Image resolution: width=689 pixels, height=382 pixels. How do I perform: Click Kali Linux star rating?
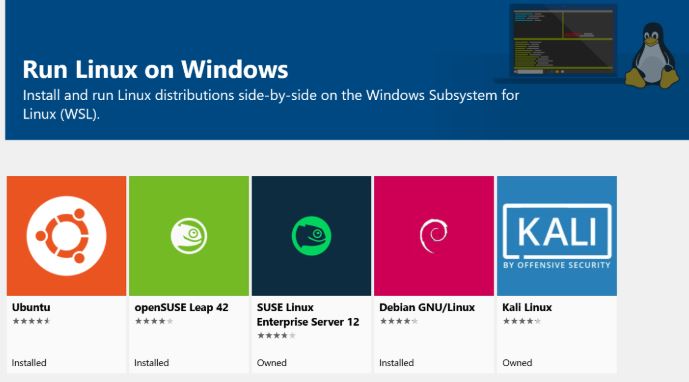522,321
